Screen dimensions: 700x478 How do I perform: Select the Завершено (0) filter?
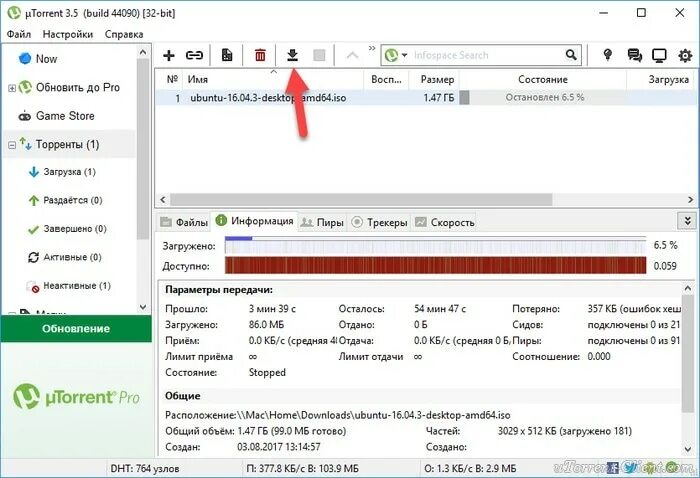coord(75,229)
